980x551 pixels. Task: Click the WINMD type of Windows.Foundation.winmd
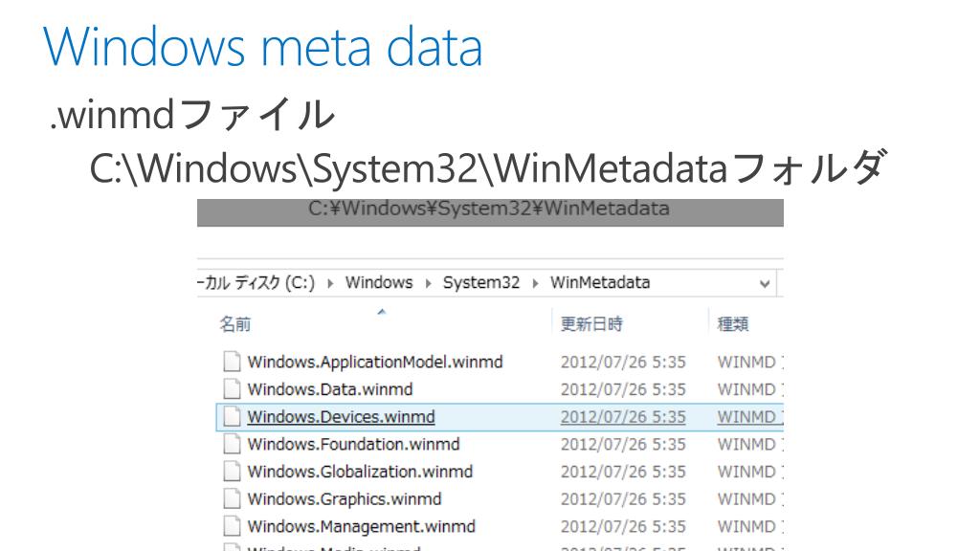[750, 445]
